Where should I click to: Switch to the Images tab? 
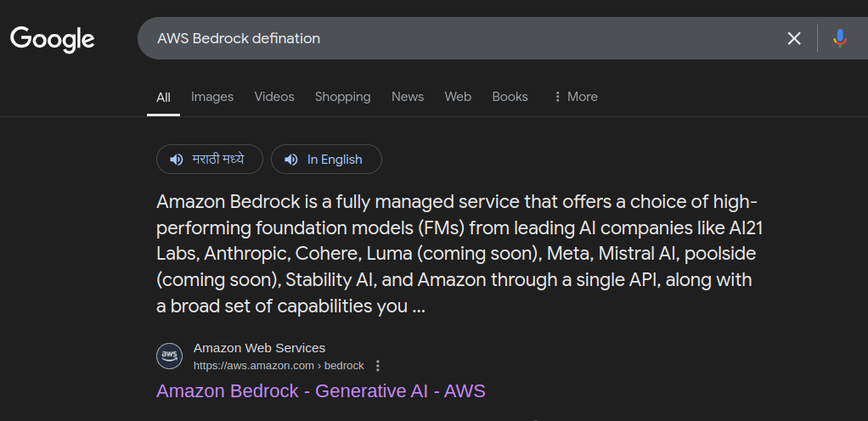(x=212, y=97)
